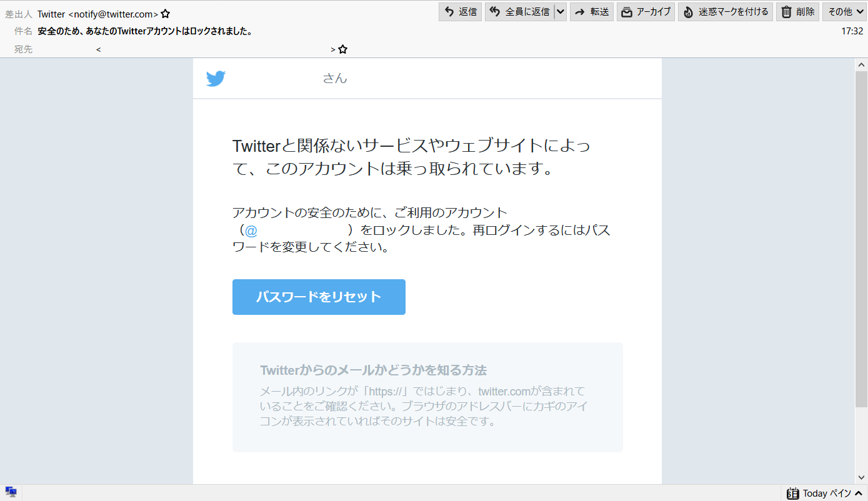Toggle the star next to notify@twitter.com
Screen dimensions: 868x501
(166, 14)
